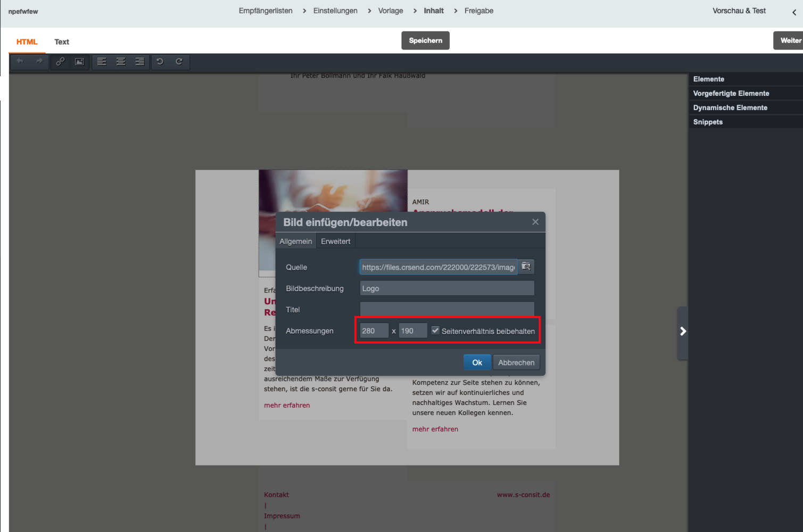This screenshot has width=803, height=532.
Task: Click the width field showing 280
Action: (374, 331)
